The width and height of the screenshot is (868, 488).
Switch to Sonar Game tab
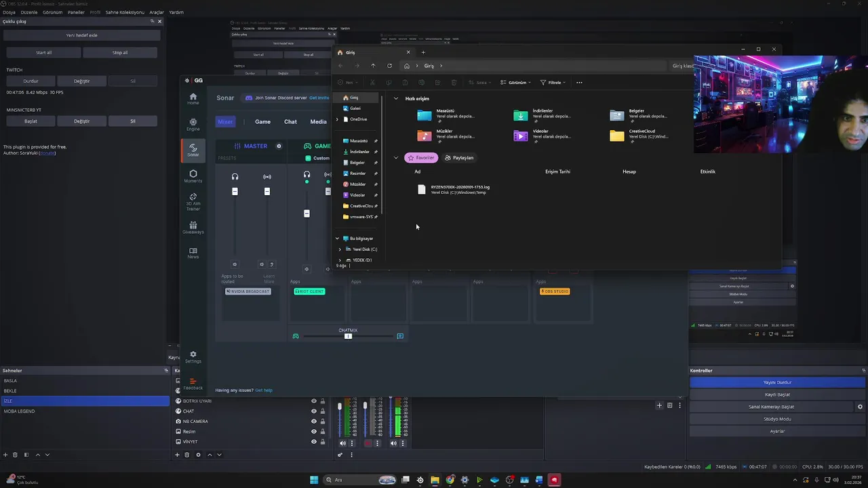pos(262,122)
